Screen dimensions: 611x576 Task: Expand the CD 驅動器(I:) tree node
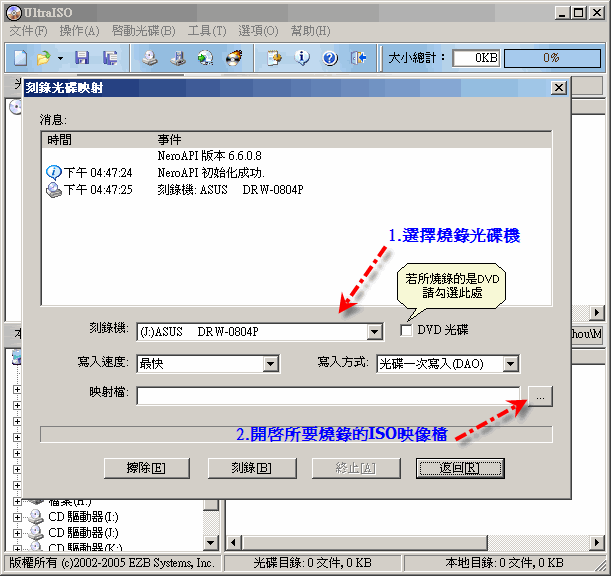pyautogui.click(x=17, y=516)
